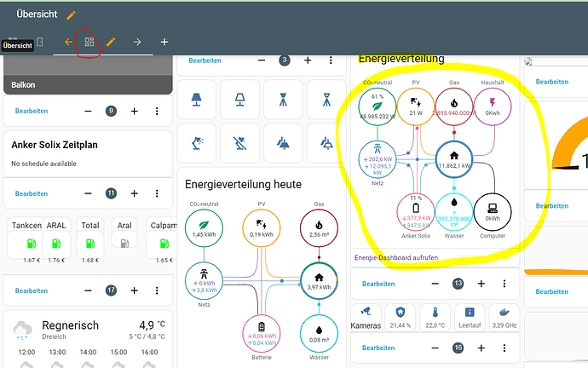Click Bearbeiten on the Anker Solix Zeitplan card
The height and width of the screenshot is (368, 588).
pos(32,193)
